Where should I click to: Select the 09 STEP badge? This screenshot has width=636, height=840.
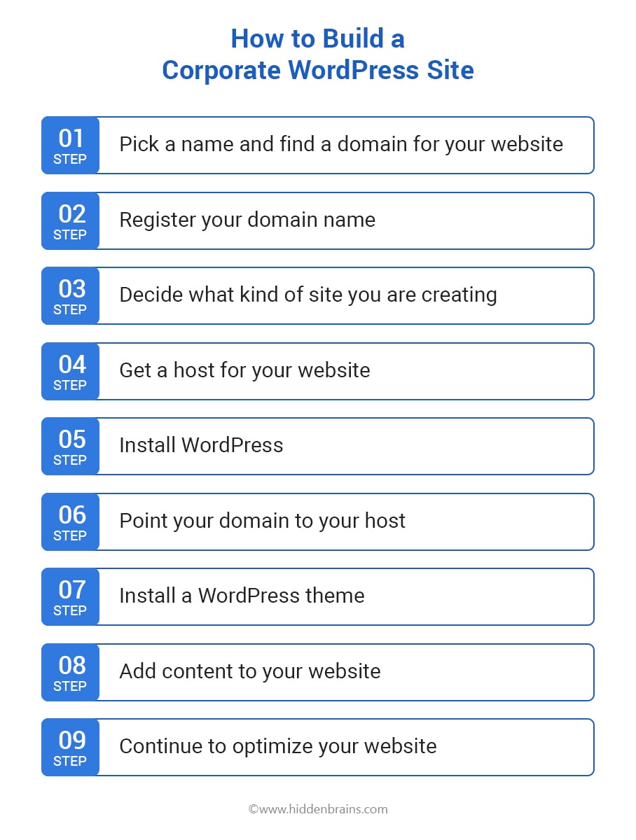70,747
